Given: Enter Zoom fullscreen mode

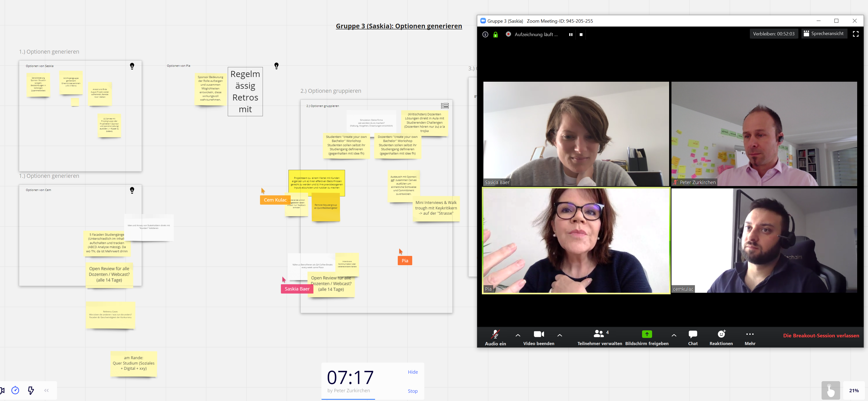Looking at the screenshot, I should coord(856,34).
